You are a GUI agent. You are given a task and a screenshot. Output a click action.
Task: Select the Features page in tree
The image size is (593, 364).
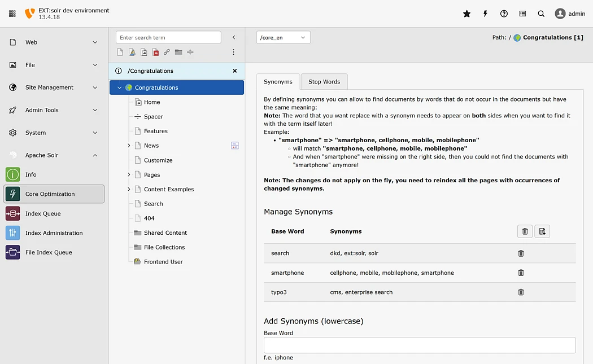155,131
